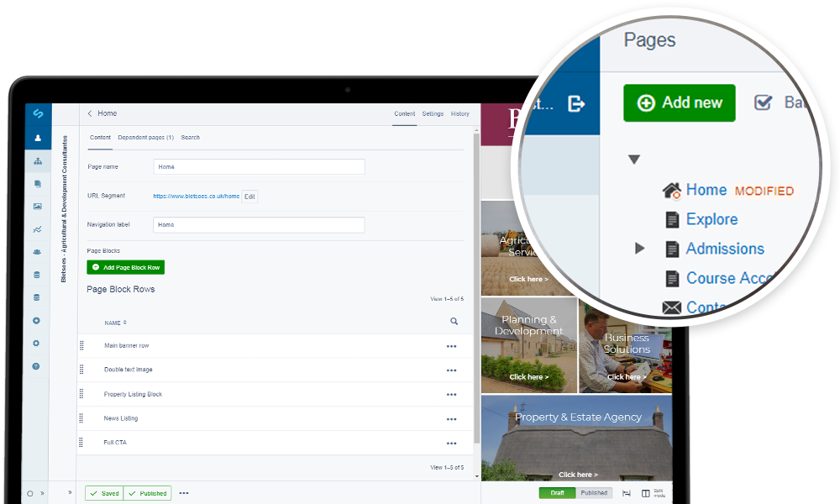Open the reports chart sidebar icon
840x504 pixels.
point(37,229)
